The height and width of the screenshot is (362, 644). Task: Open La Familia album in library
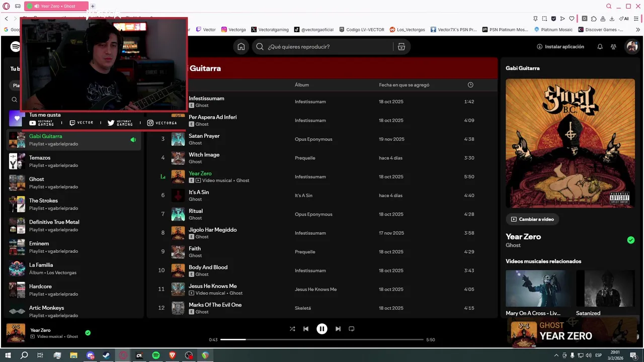coord(74,268)
